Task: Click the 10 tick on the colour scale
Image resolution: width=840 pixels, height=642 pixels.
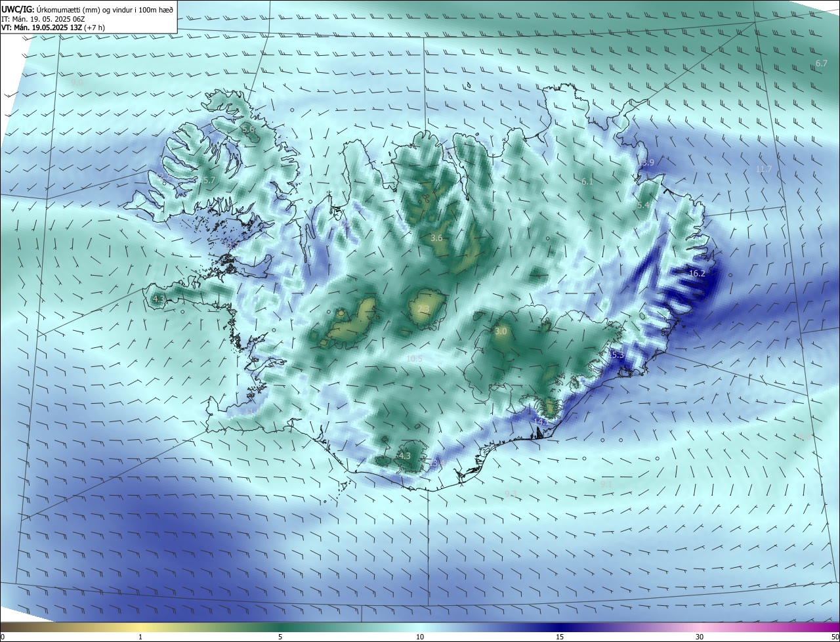Action: (420, 637)
